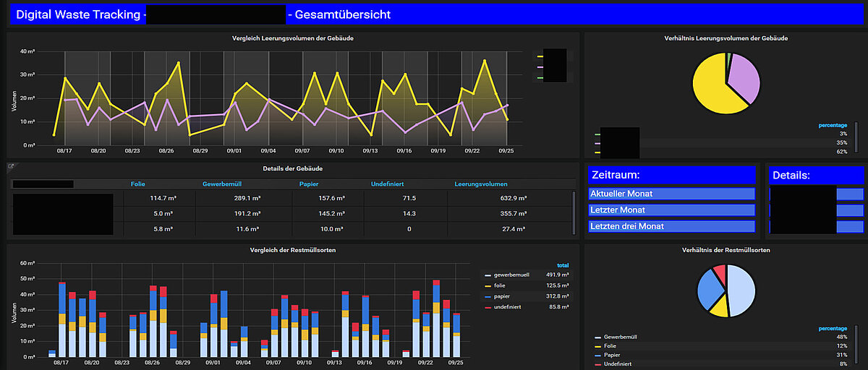Screen dimensions: 868x370
Task: Toggle the undefiniert series in bar chart legend
Action: (x=508, y=307)
